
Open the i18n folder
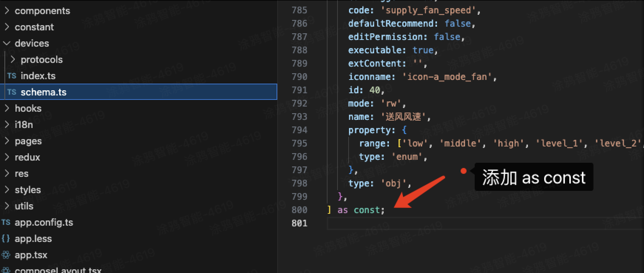(7, 125)
